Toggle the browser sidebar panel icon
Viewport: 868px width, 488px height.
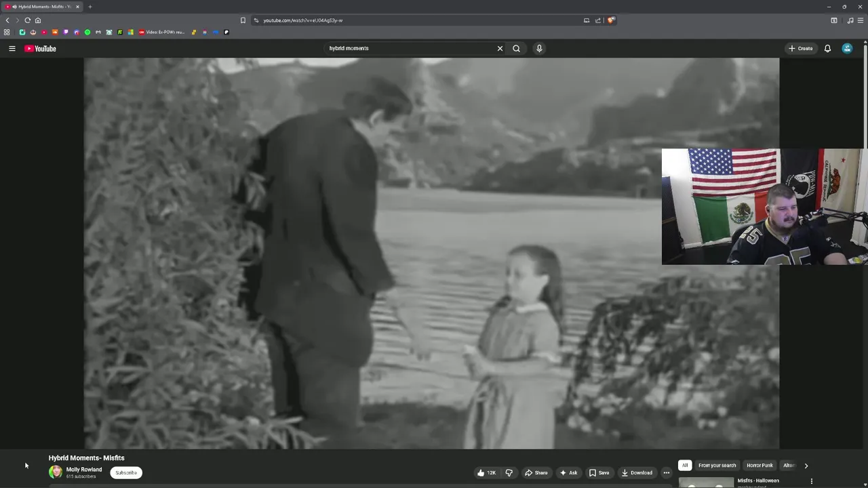pos(834,20)
